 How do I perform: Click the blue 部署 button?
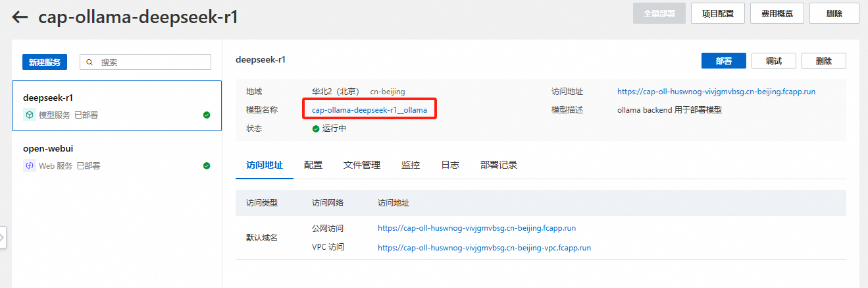point(724,61)
